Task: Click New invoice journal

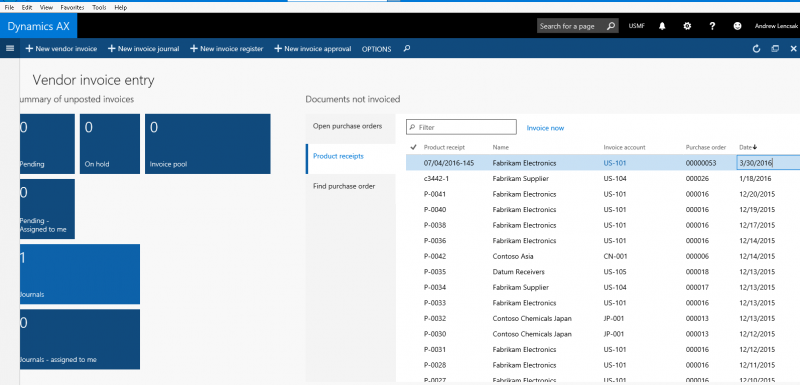Action: pyautogui.click(x=143, y=49)
